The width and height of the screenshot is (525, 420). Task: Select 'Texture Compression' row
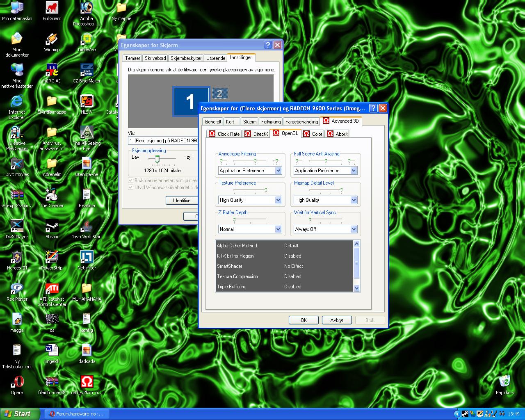[284, 276]
